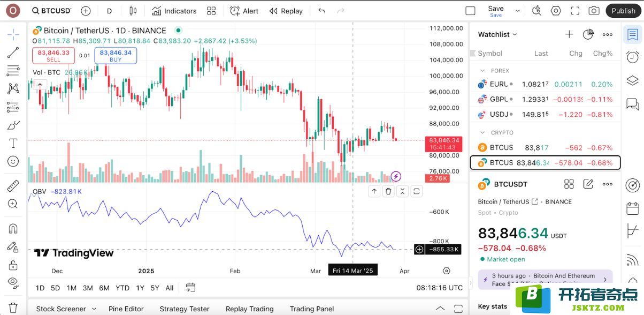Open the indicator templates grid icon
The width and height of the screenshot is (644, 315).
[x=211, y=11]
